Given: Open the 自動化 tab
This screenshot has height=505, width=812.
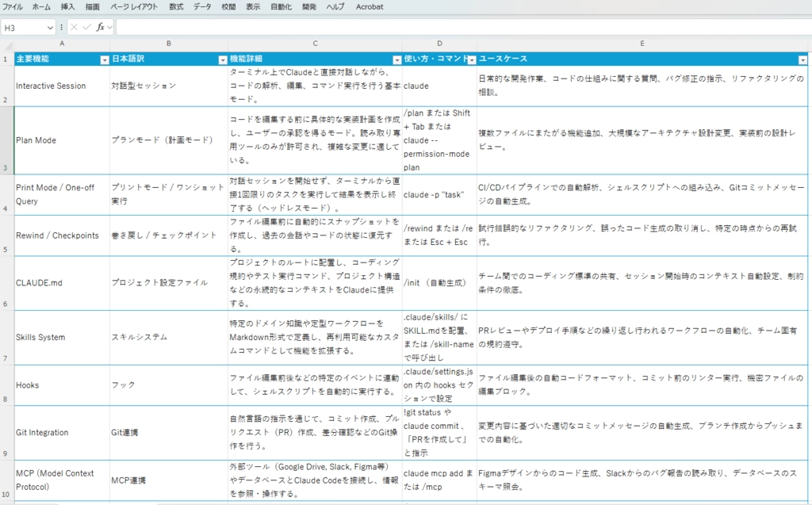Looking at the screenshot, I should point(282,6).
